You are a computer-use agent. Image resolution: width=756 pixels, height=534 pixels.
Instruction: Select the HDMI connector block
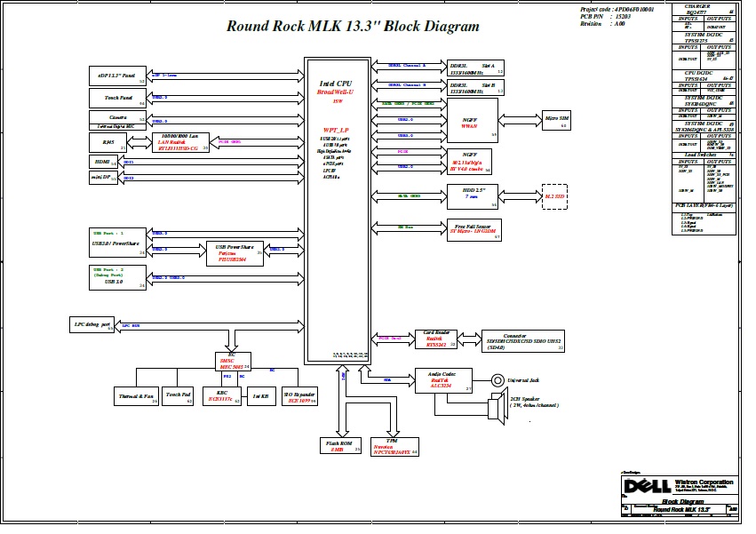(105, 162)
